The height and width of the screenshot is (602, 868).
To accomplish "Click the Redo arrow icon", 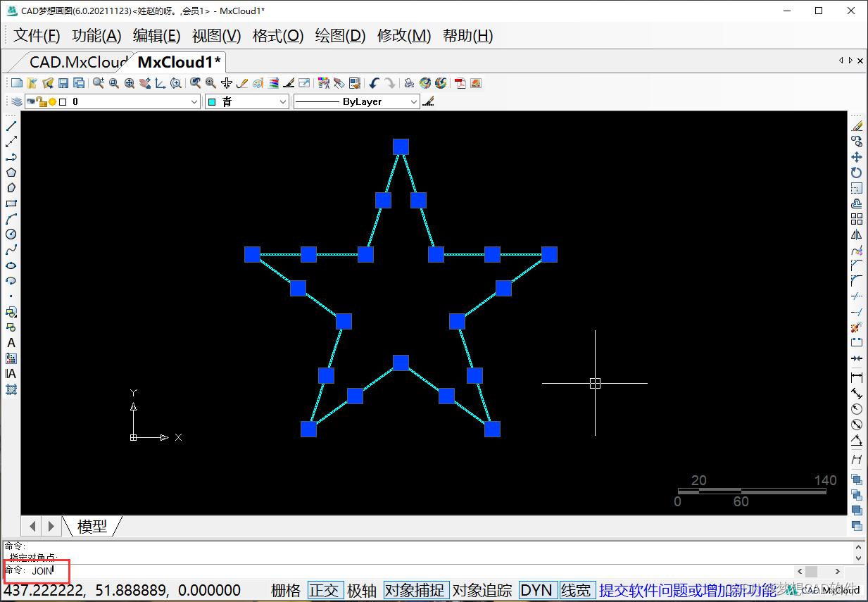I will click(x=389, y=83).
